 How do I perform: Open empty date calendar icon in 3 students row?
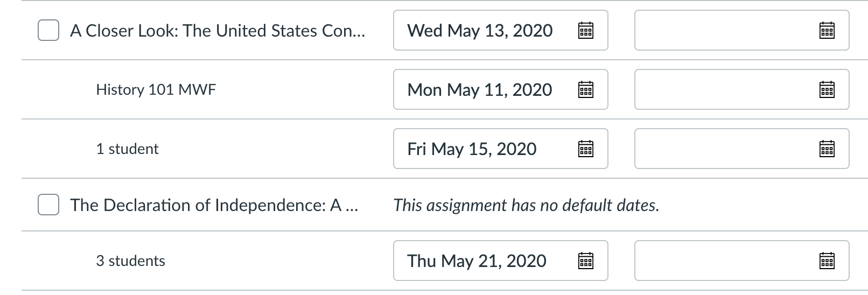pos(827,261)
